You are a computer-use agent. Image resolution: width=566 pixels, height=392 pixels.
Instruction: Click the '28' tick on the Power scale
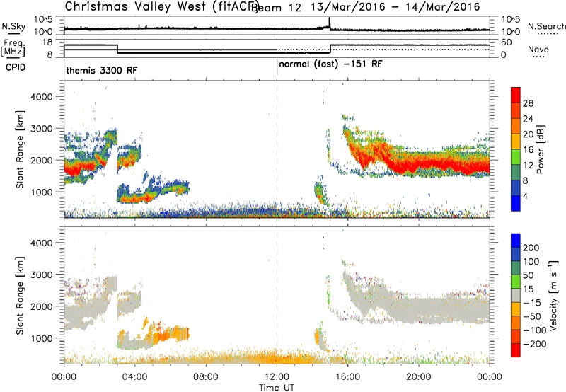pos(528,103)
